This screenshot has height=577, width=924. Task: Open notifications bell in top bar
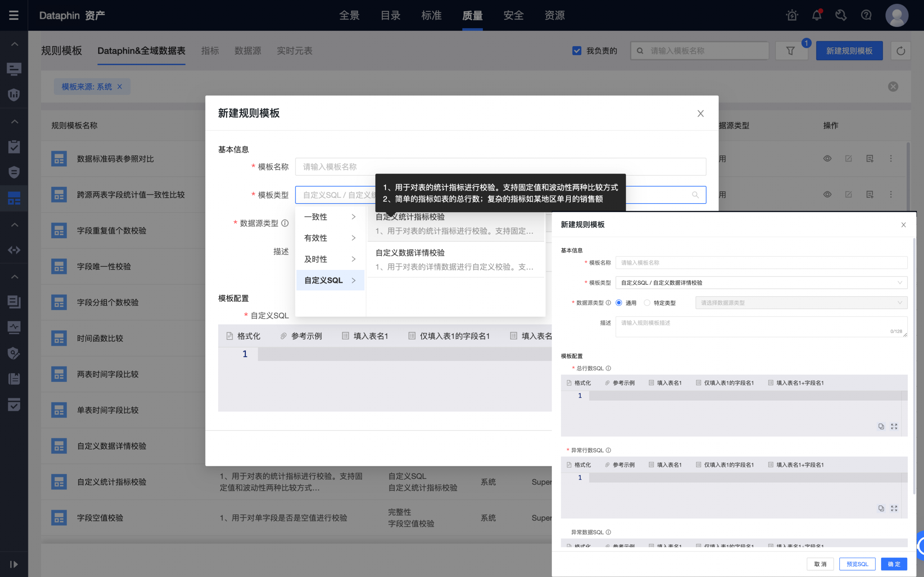[x=817, y=15]
